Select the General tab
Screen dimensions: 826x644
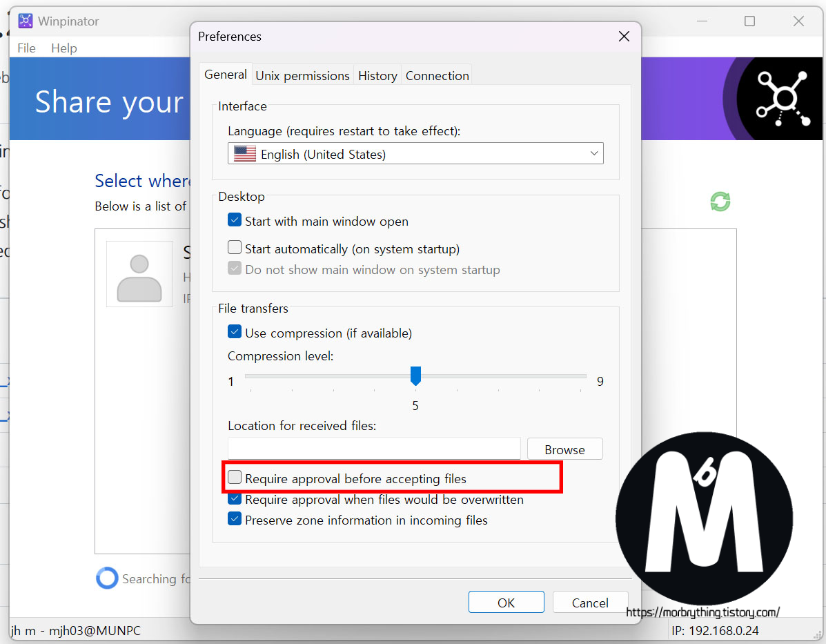226,75
